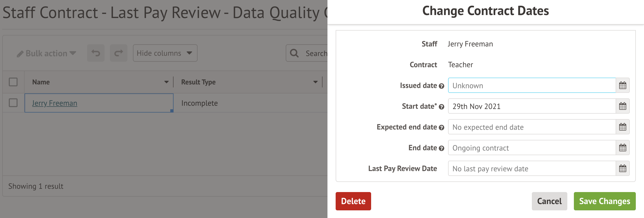Focus the Last Pay Review Date field
The image size is (644, 218).
[x=532, y=169]
